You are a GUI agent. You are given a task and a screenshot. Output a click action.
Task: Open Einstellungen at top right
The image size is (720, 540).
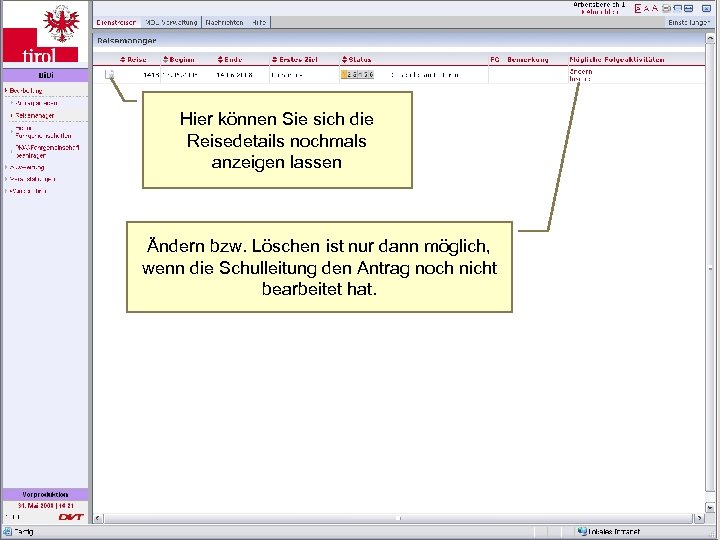(689, 22)
